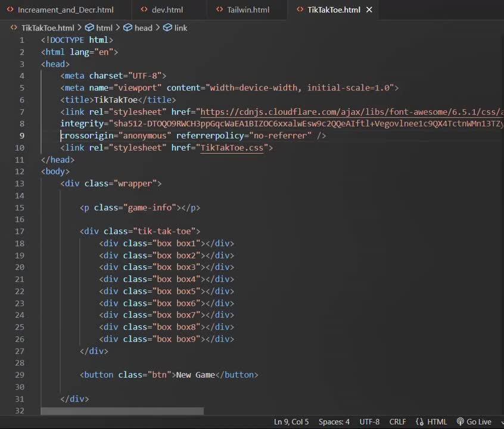Place cursor on the New Game button text
504x429 pixels.
pos(195,375)
